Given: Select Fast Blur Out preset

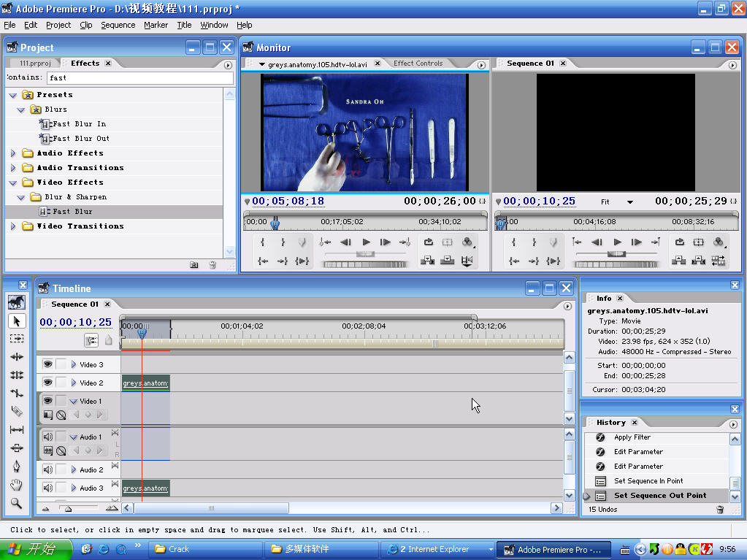Looking at the screenshot, I should pos(81,139).
